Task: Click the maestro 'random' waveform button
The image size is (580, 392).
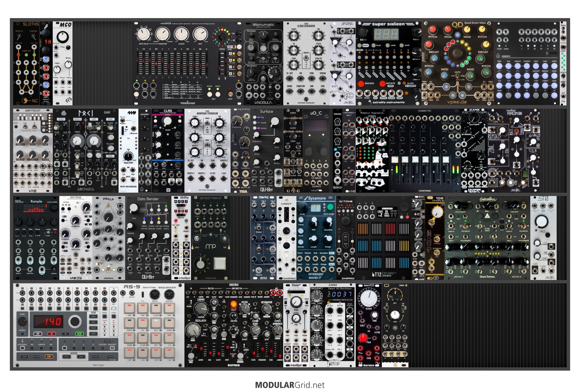Action: pos(527,66)
